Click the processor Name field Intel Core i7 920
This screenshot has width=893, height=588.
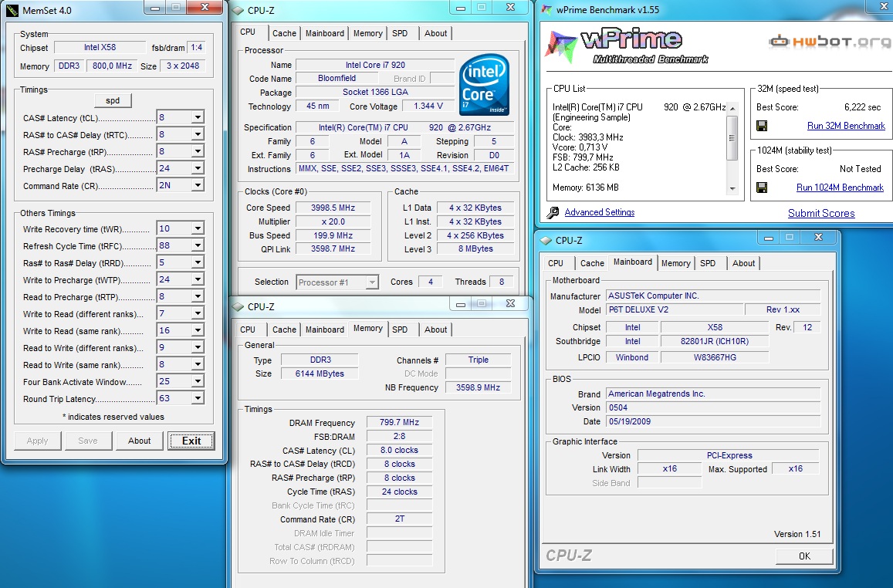(x=375, y=65)
